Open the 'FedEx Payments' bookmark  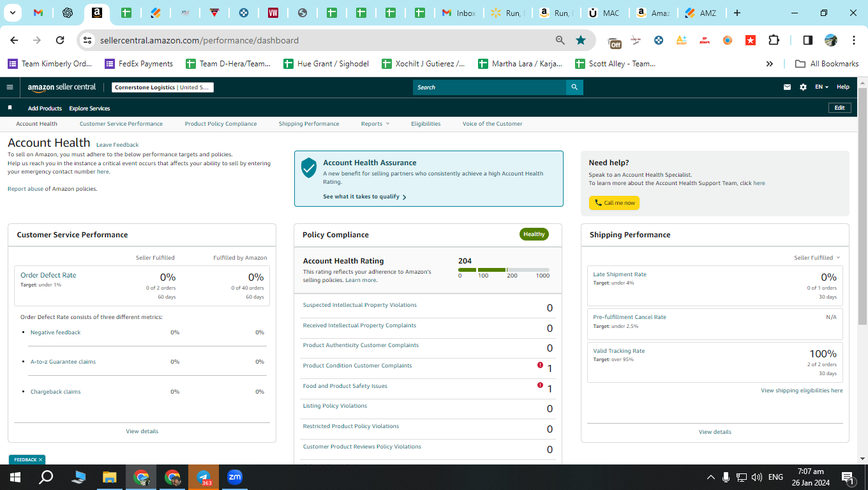coord(138,64)
